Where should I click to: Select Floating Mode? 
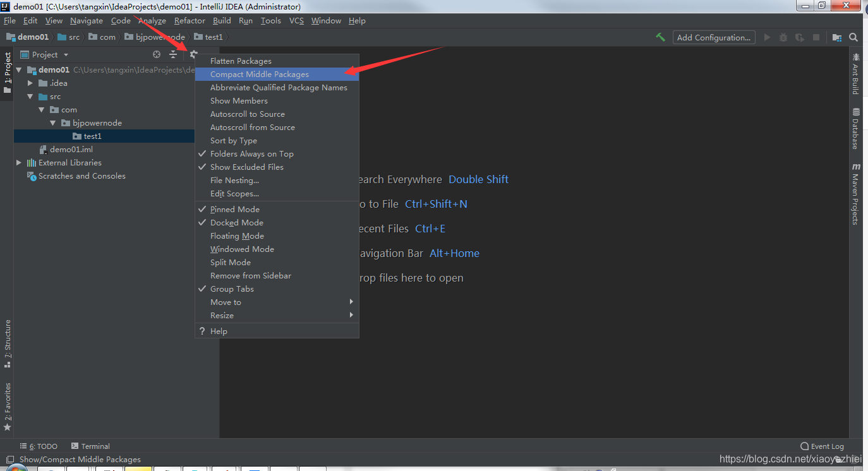277,235
